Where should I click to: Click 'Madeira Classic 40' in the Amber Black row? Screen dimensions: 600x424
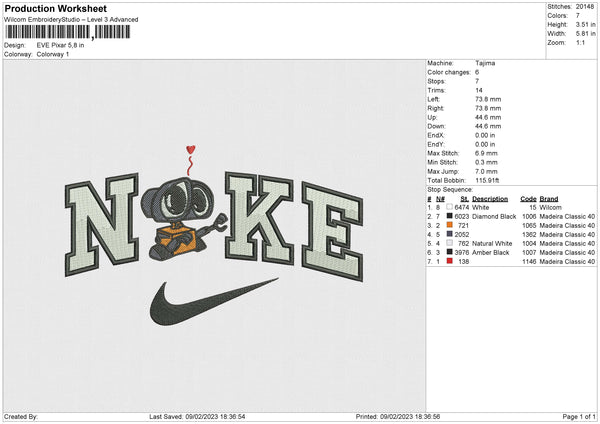coord(567,253)
